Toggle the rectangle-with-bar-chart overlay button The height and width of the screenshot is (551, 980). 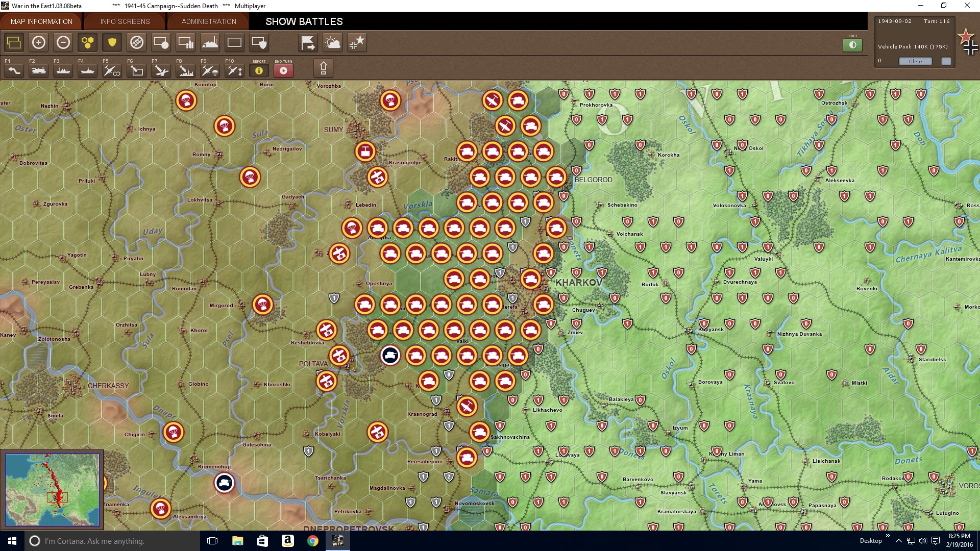186,42
